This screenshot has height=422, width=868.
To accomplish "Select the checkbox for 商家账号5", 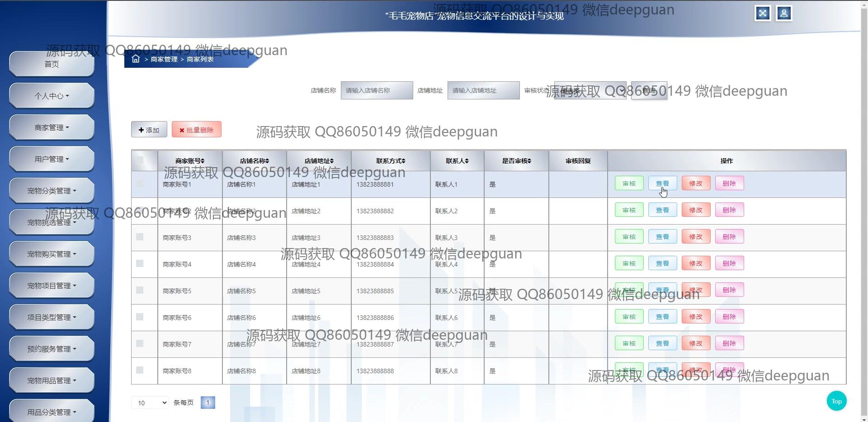I will tap(140, 290).
